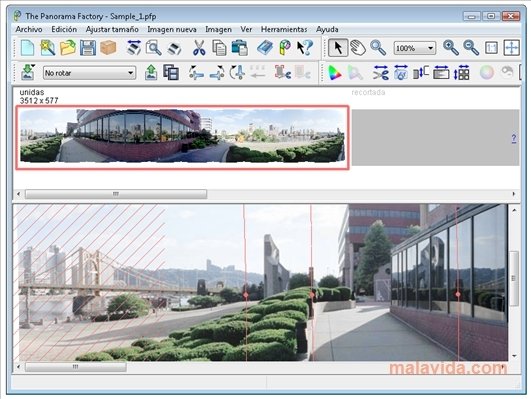Save the project with the floppy icon
531x399 pixels.
click(88, 48)
